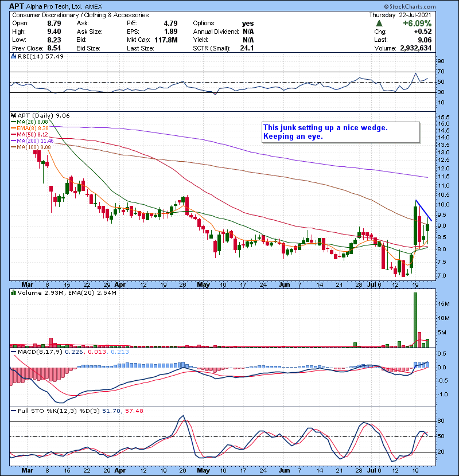Click the Jun label on price chart axis
459x476 pixels.
tap(285, 285)
